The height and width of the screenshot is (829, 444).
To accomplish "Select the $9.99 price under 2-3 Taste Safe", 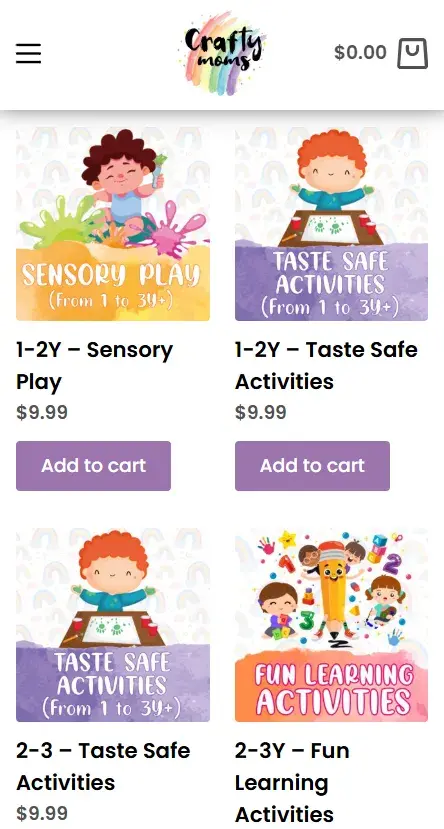I will tap(42, 813).
